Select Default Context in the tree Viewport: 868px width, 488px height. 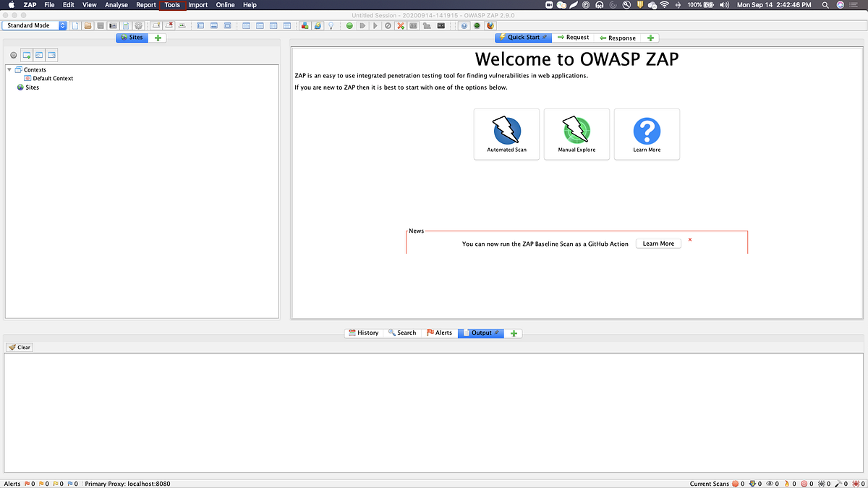coord(54,77)
